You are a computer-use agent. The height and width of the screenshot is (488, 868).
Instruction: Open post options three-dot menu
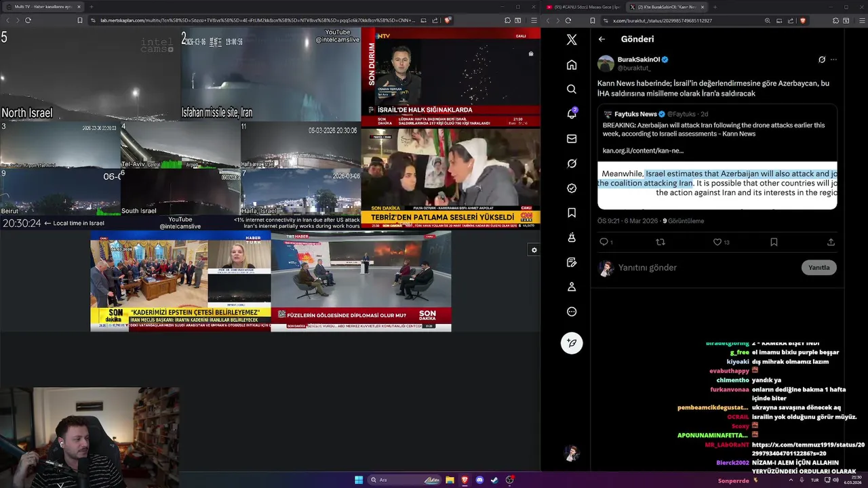[x=833, y=60]
